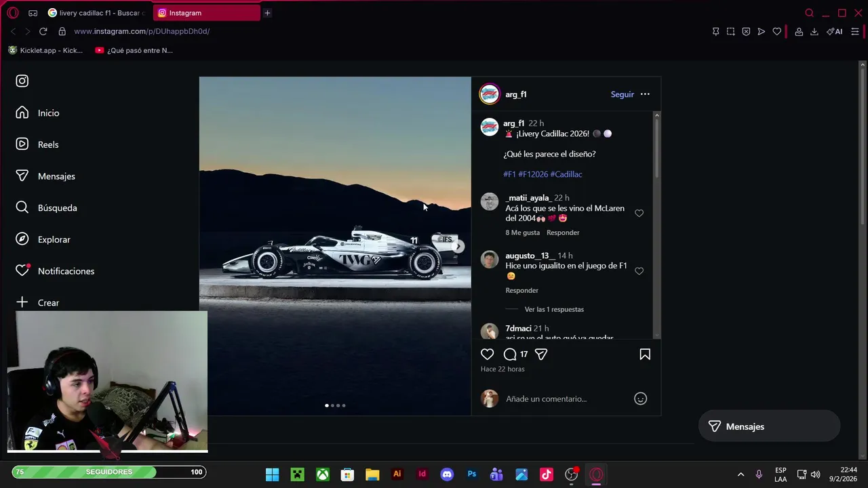Screen dimensions: 868x488
Task: Like augusto__13__'s comment
Action: coord(639,271)
